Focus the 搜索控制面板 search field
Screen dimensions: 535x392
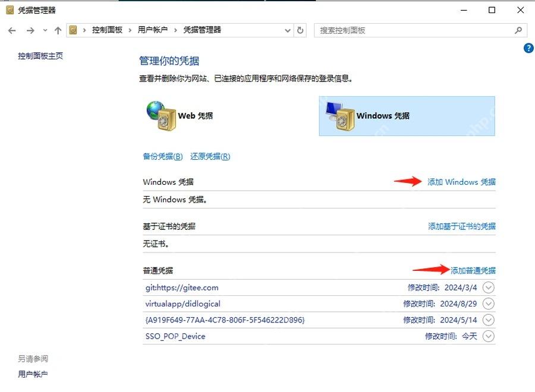pos(420,30)
